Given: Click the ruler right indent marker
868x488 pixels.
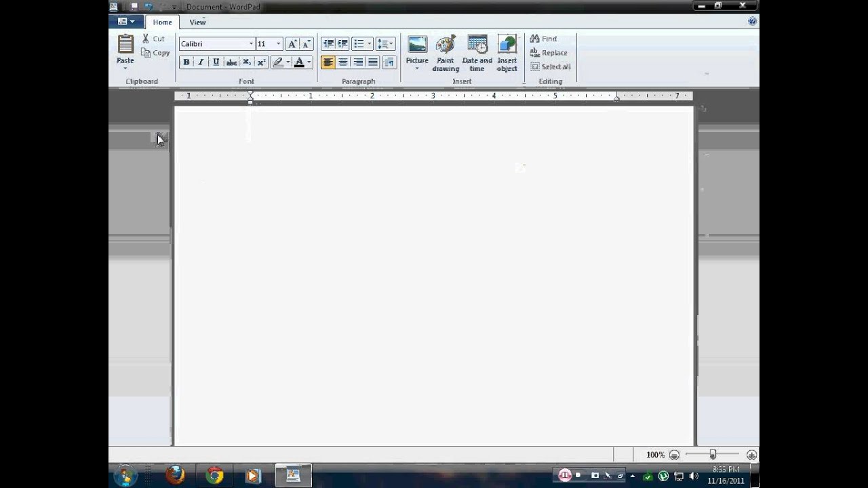Looking at the screenshot, I should 616,98.
